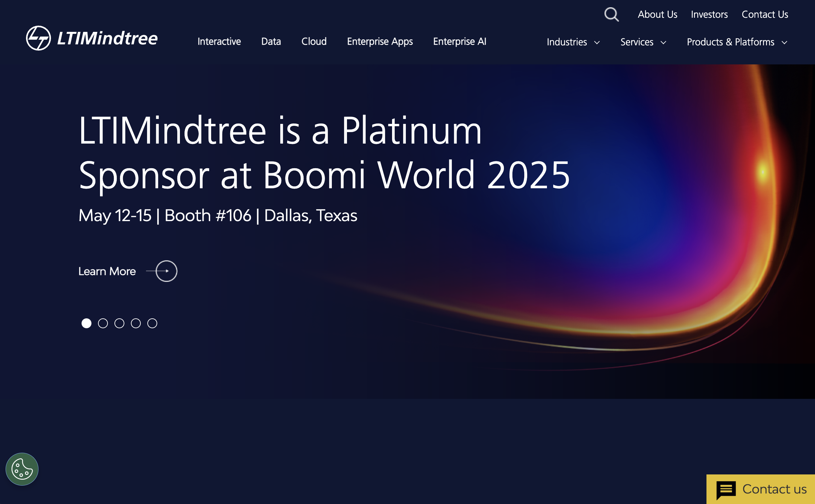Expand the Services dropdown menu
The width and height of the screenshot is (815, 504).
click(x=636, y=42)
